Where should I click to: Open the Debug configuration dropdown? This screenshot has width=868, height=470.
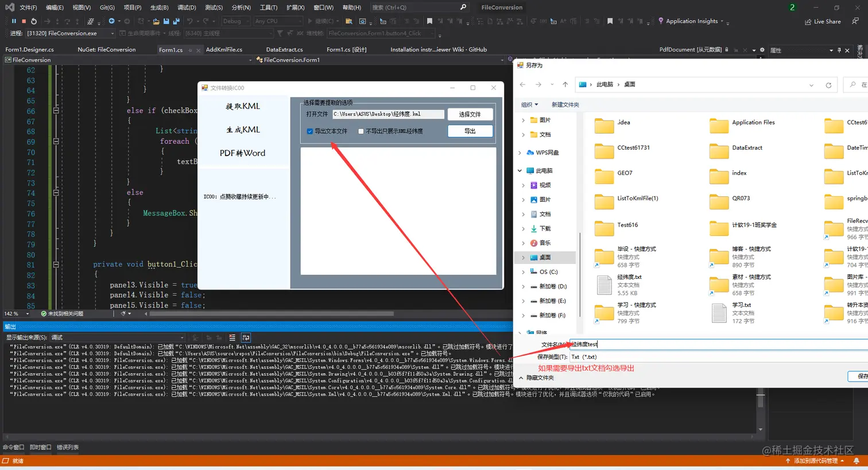click(236, 21)
